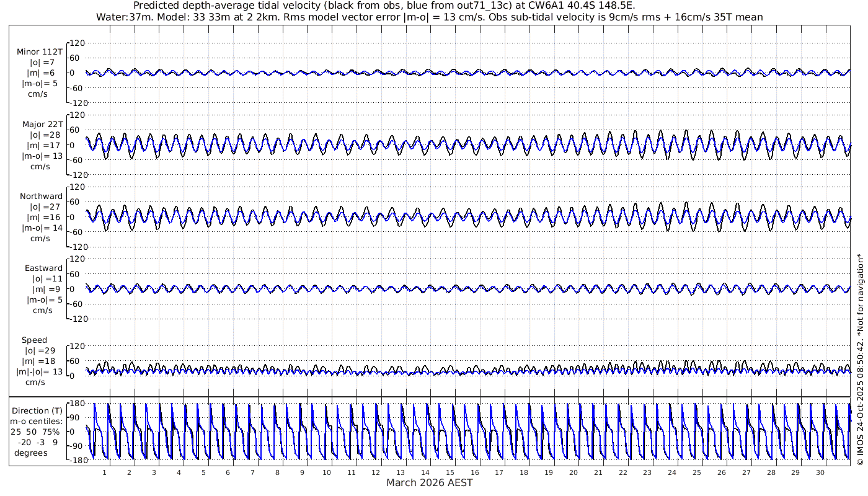Click the 'Speed' panel label
The width and height of the screenshot is (868, 496).
pyautogui.click(x=34, y=340)
